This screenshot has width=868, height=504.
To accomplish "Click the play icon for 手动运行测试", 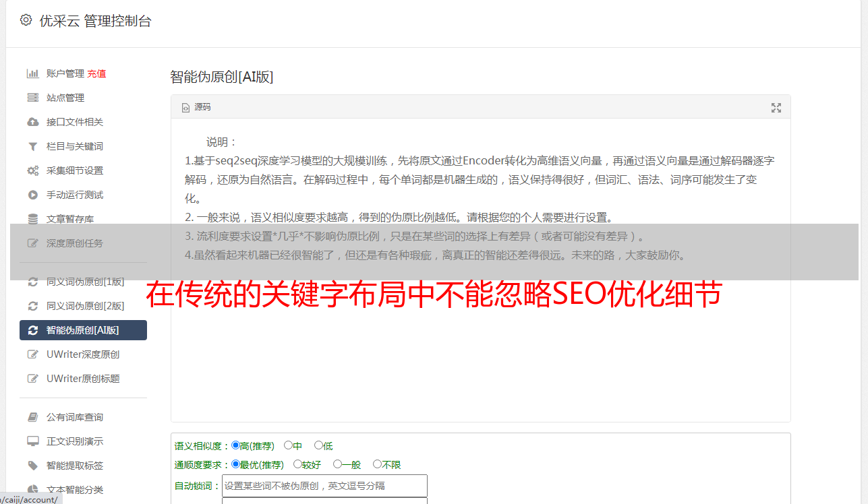I will click(x=32, y=195).
